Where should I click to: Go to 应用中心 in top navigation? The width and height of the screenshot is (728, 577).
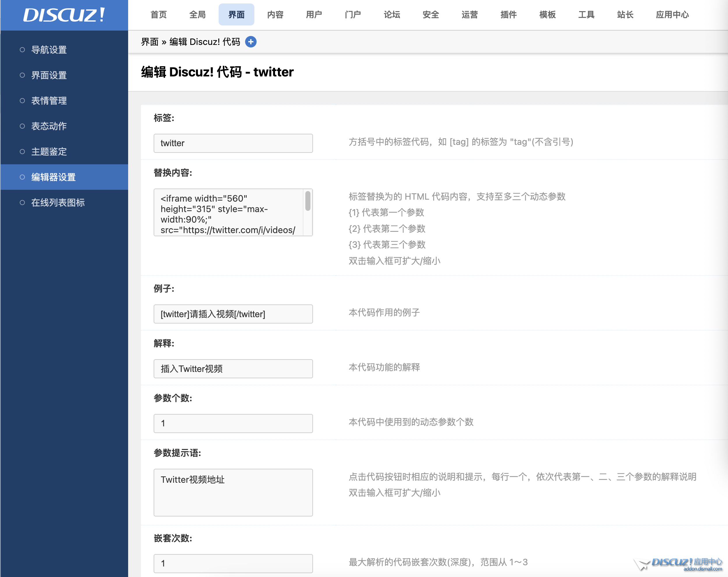(672, 15)
